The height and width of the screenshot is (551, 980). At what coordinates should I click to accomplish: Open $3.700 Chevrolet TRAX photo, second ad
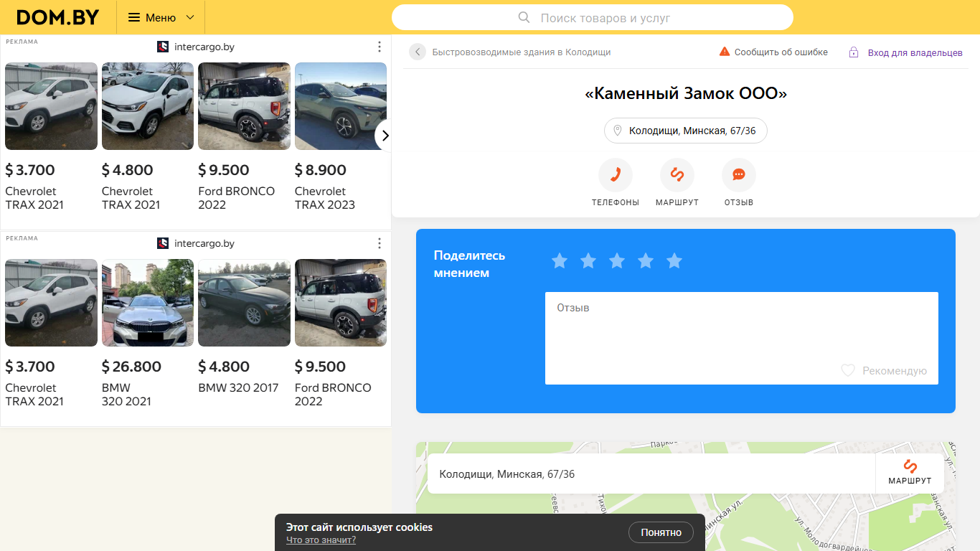tap(51, 303)
